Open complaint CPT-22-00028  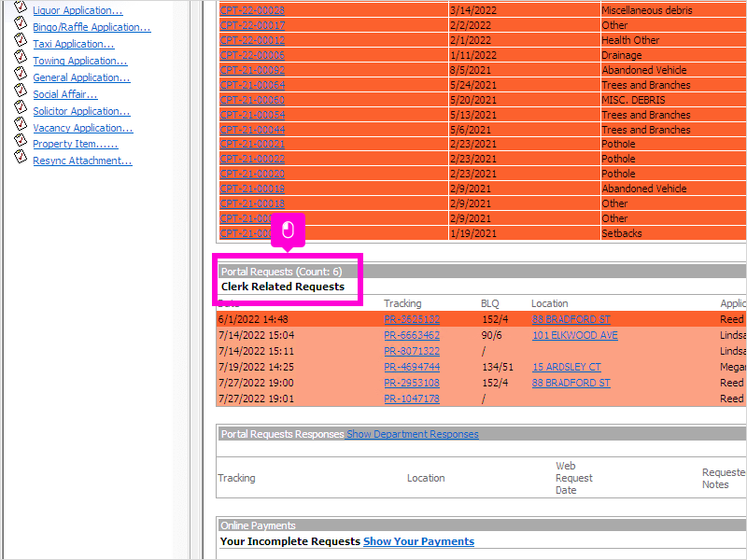pos(252,10)
